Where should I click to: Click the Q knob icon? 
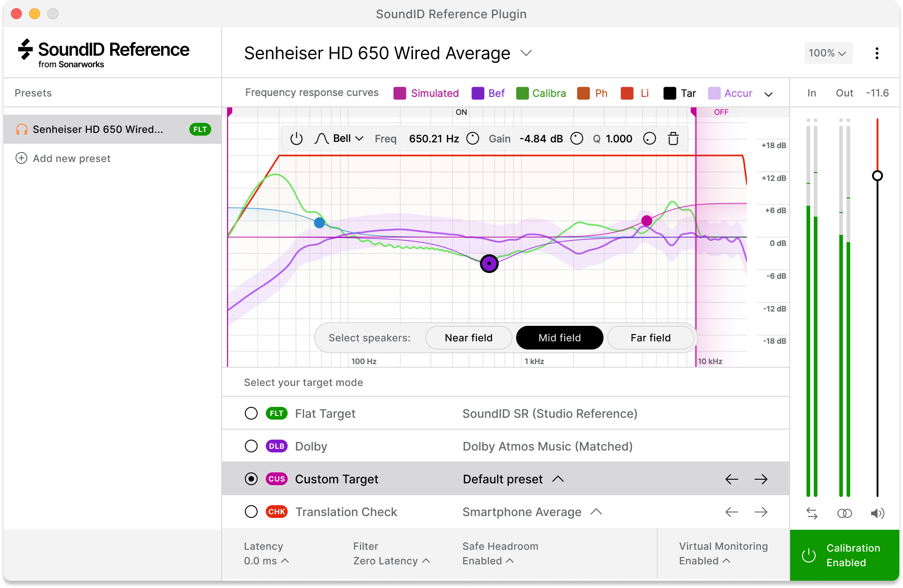(x=649, y=139)
